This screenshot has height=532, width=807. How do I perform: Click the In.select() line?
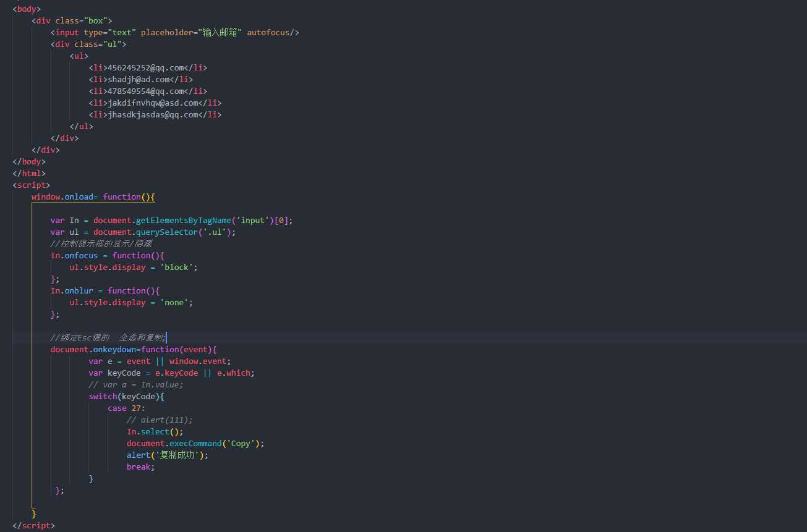click(155, 431)
